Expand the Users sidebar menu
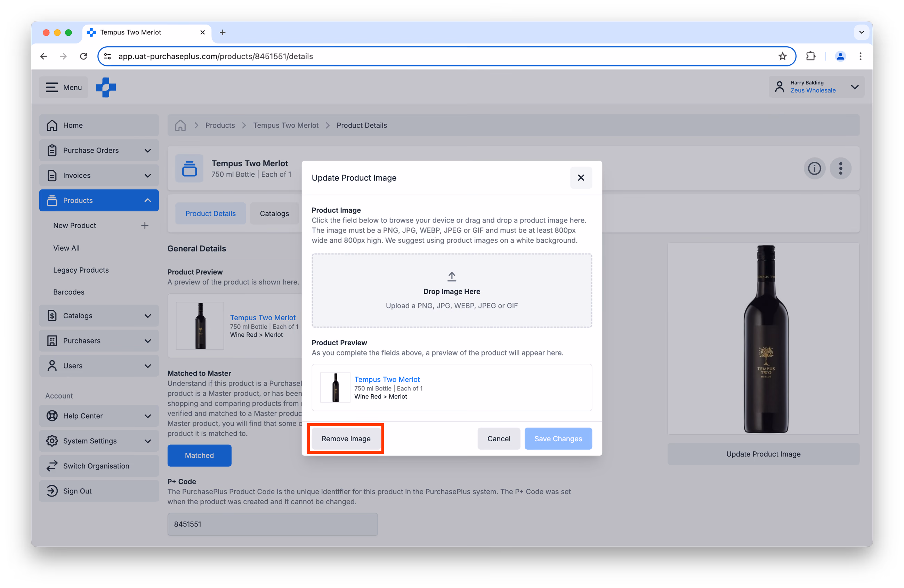904x588 pixels. (99, 366)
